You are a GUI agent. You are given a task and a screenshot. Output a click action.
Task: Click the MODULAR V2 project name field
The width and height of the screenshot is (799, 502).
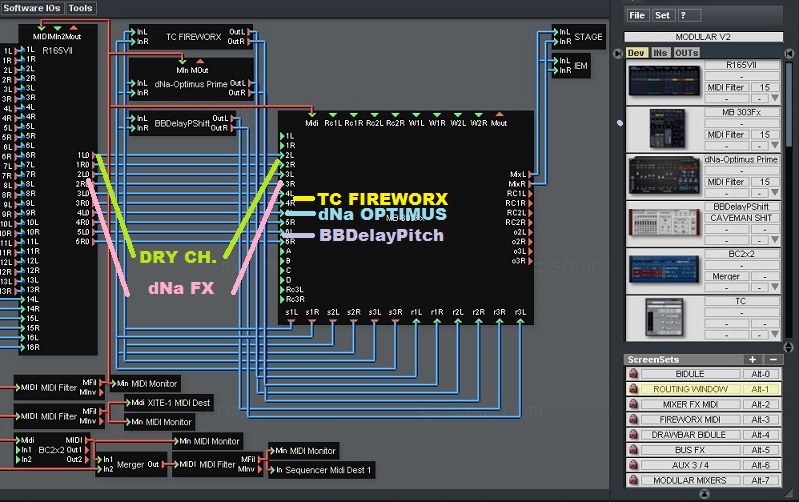[703, 37]
